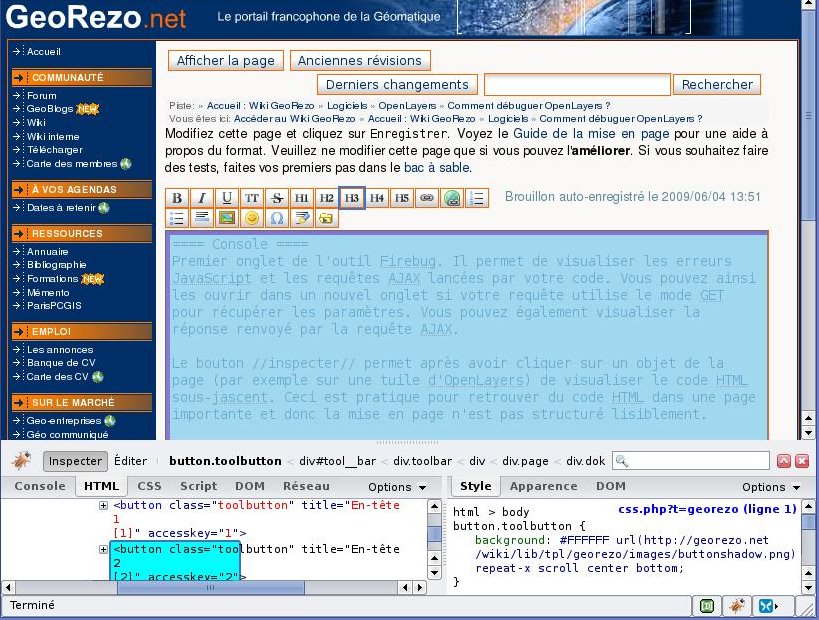This screenshot has height=620, width=819.
Task: Switch to the Réseau tab
Action: (x=306, y=486)
